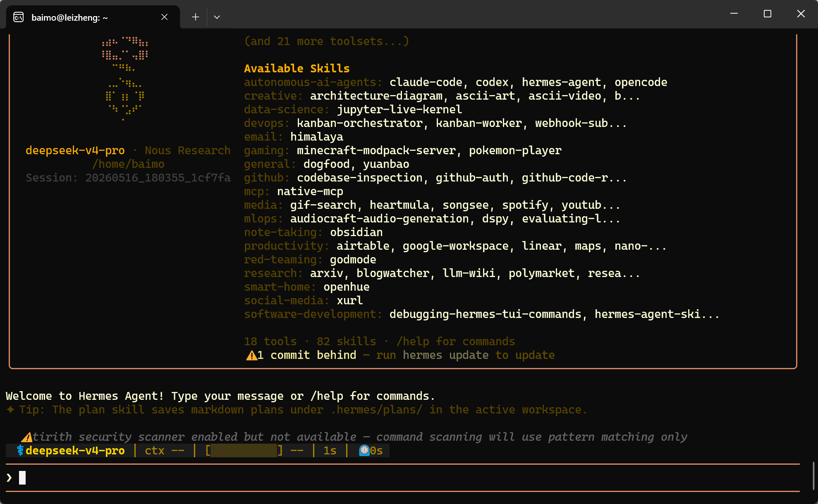Click the terminal vertical scrollbar
The width and height of the screenshot is (818, 504).
(813, 475)
